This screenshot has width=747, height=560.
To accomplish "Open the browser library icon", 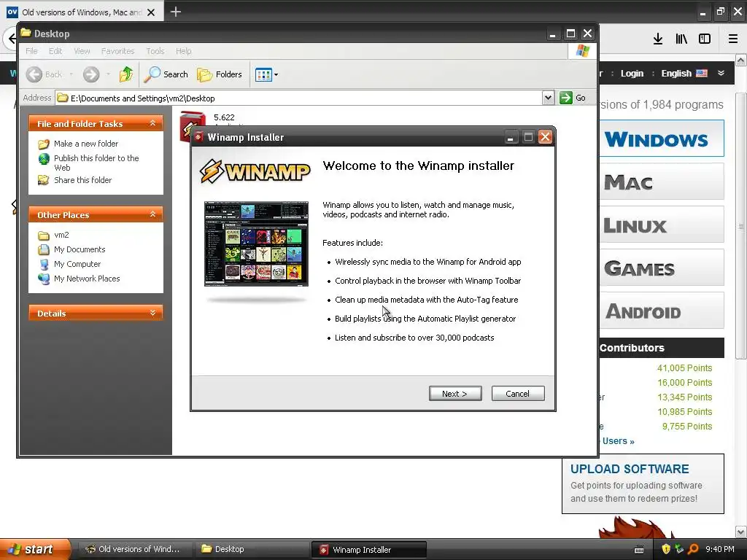I will pos(681,39).
